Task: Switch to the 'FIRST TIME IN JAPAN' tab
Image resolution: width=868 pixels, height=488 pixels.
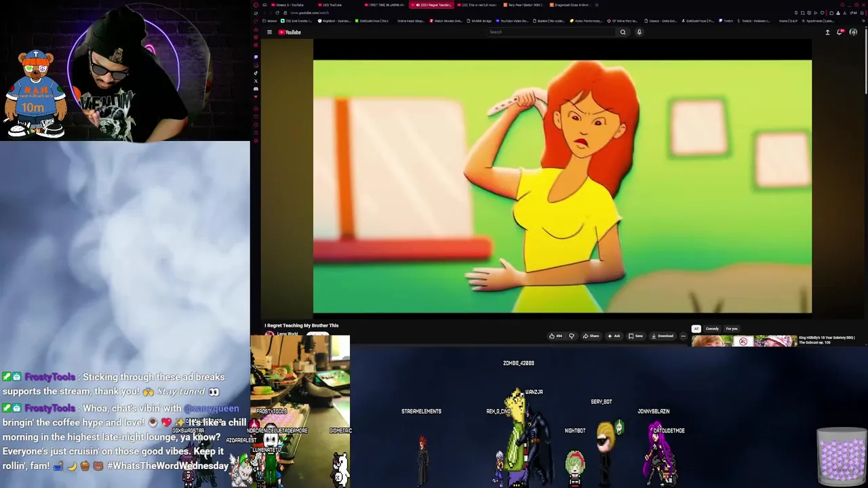Action: pos(384,5)
